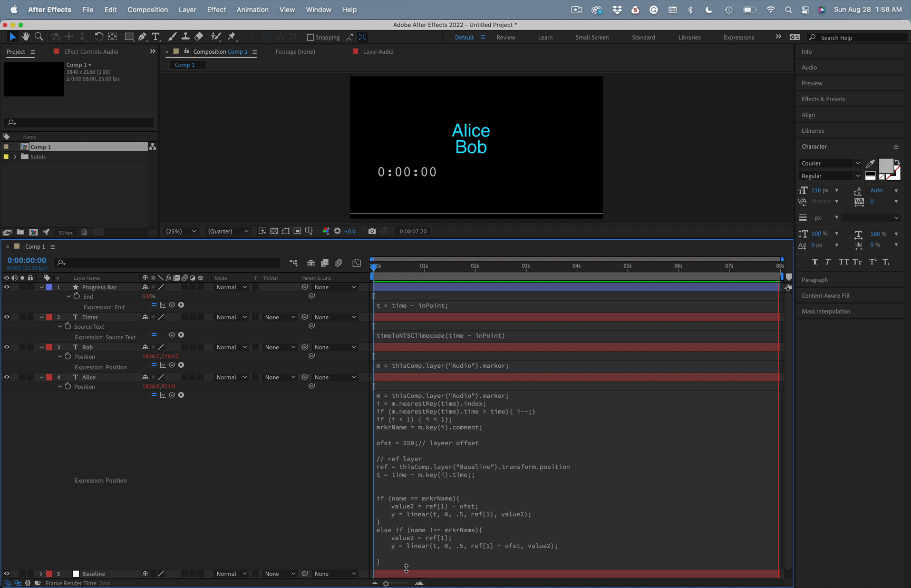Screen dimensions: 911x588
Task: Switch to the Review workspace
Action: click(x=506, y=37)
